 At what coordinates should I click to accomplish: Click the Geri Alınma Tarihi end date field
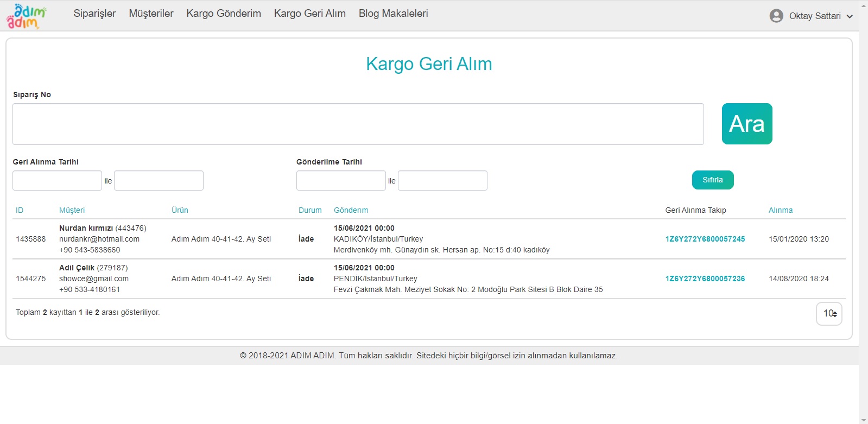(159, 180)
